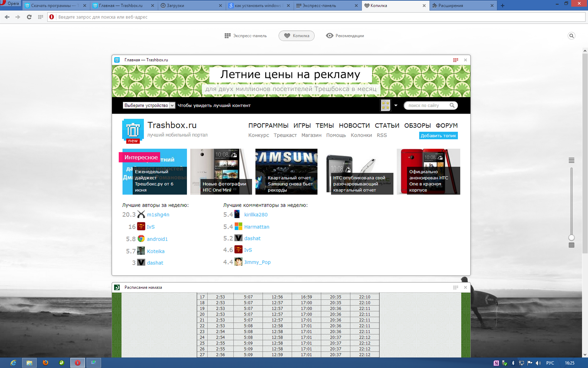Open the Opera menu button
Viewport: 588px width, 368px height.
tap(10, 4)
